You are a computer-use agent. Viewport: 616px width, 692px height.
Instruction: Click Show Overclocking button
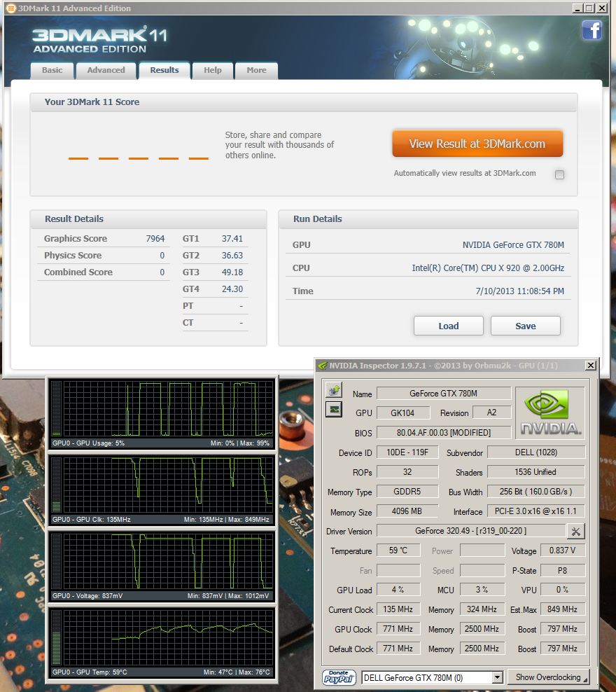pyautogui.click(x=549, y=677)
